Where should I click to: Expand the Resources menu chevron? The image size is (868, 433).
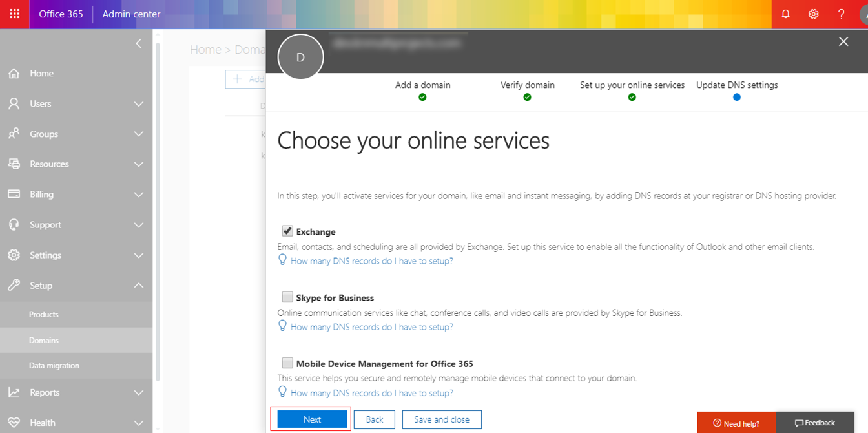(138, 164)
